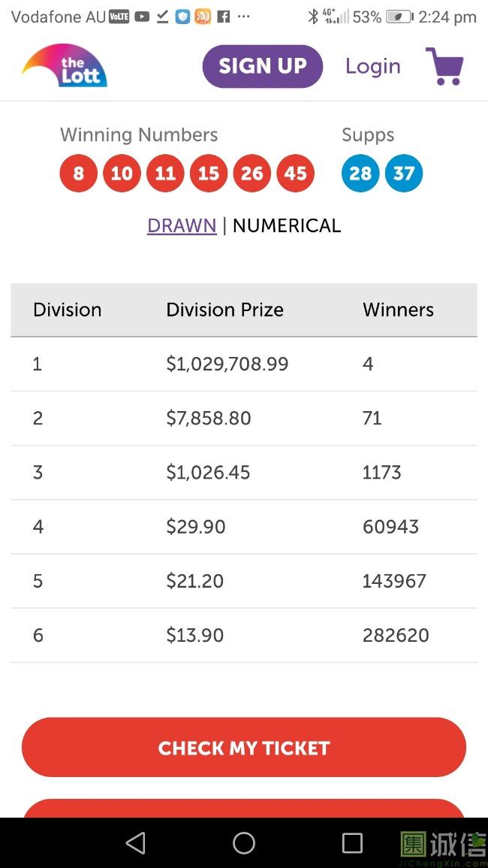Switch number order to DRAWN
The image size is (488, 868).
182,225
